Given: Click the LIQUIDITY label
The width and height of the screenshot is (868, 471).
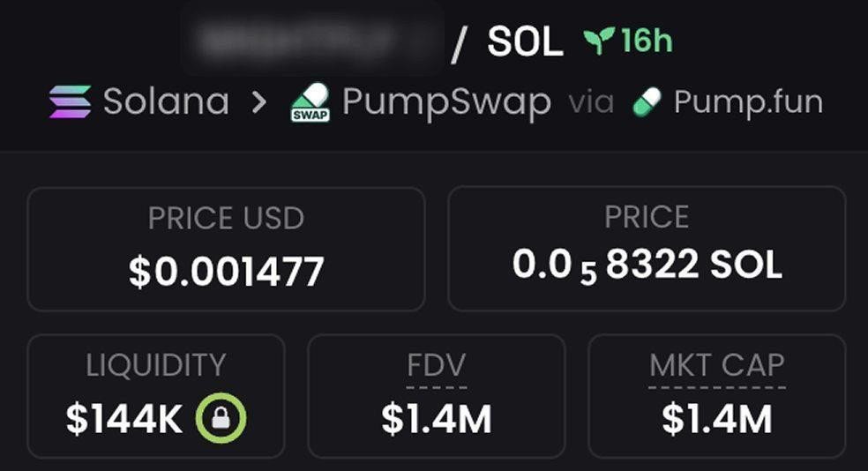Looking at the screenshot, I should pyautogui.click(x=156, y=365).
